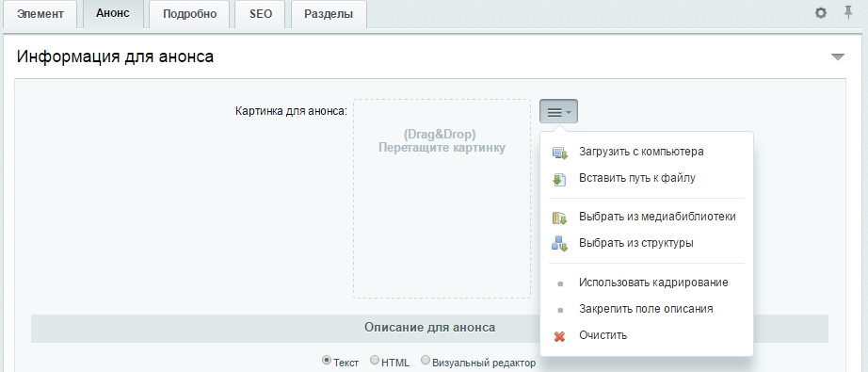
Task: Open the Разделы tab
Action: point(329,14)
